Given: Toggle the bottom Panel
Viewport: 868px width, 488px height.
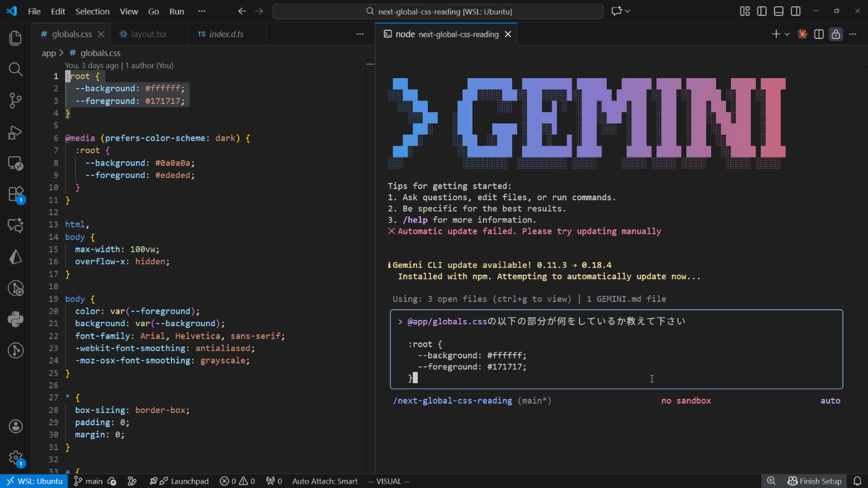Looking at the screenshot, I should [x=779, y=11].
